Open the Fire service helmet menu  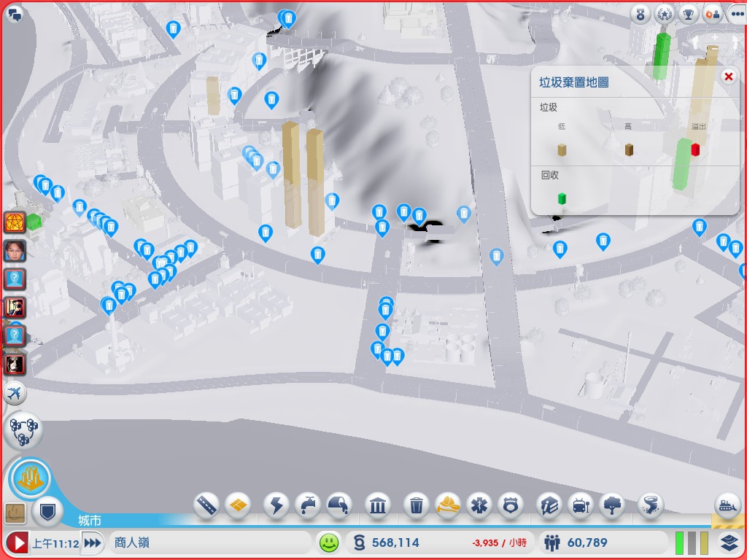tap(448, 505)
